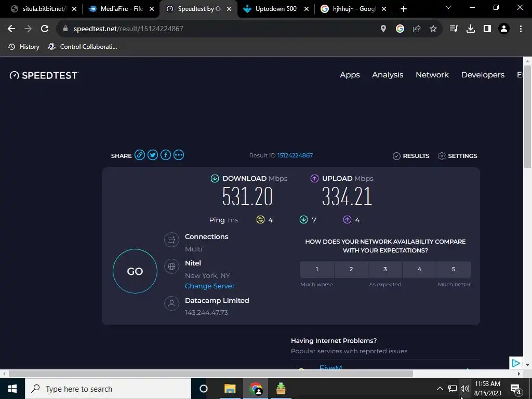Open RESULTS history

(x=411, y=156)
